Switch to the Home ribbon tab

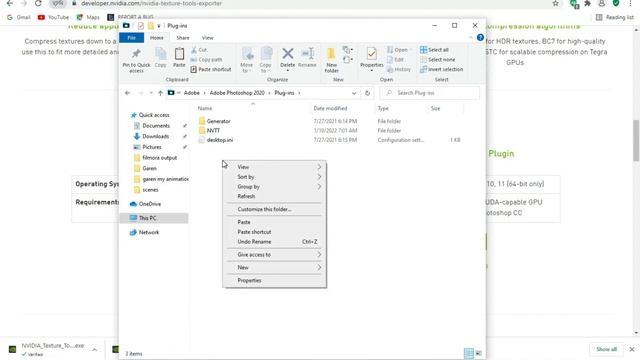pyautogui.click(x=157, y=38)
